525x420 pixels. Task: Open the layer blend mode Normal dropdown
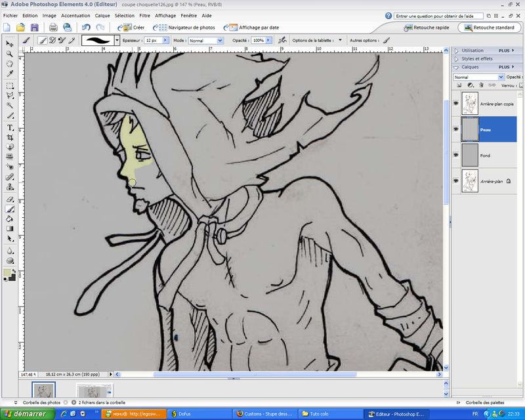478,77
